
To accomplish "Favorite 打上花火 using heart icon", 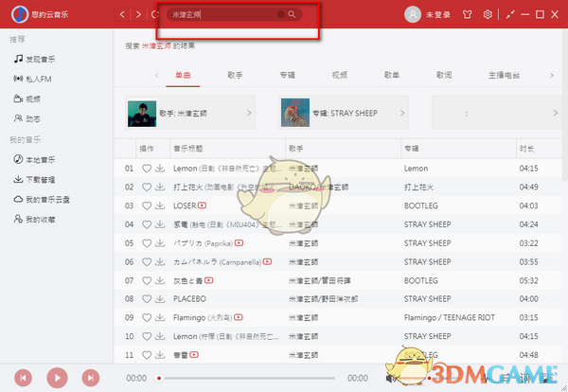I will 147,187.
